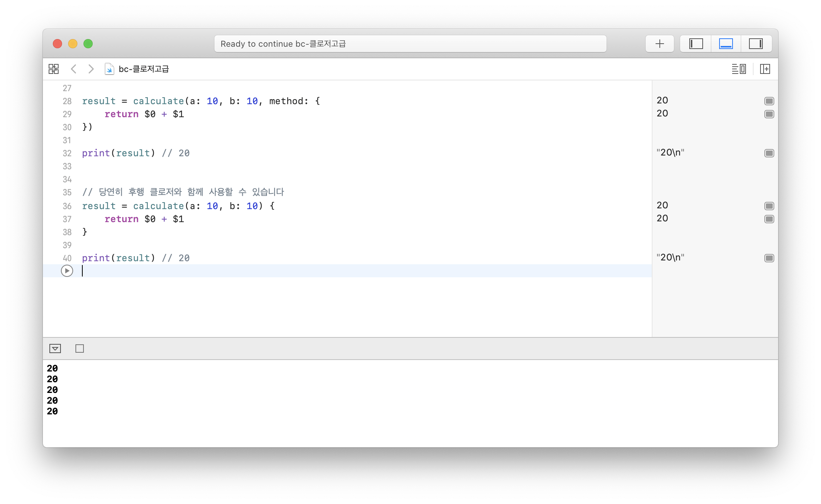Viewport: 821px width, 504px height.
Task: Run playground up to this line
Action: tap(67, 271)
